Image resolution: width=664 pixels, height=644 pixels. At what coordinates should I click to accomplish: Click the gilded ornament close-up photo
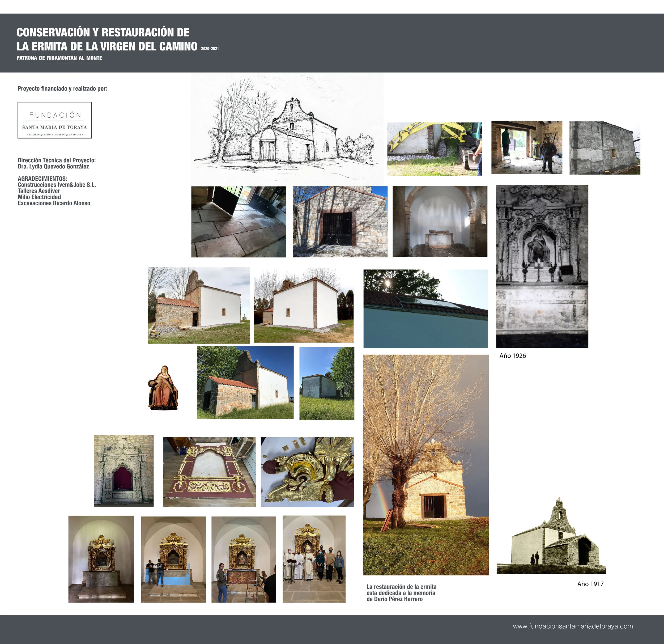coord(307,472)
